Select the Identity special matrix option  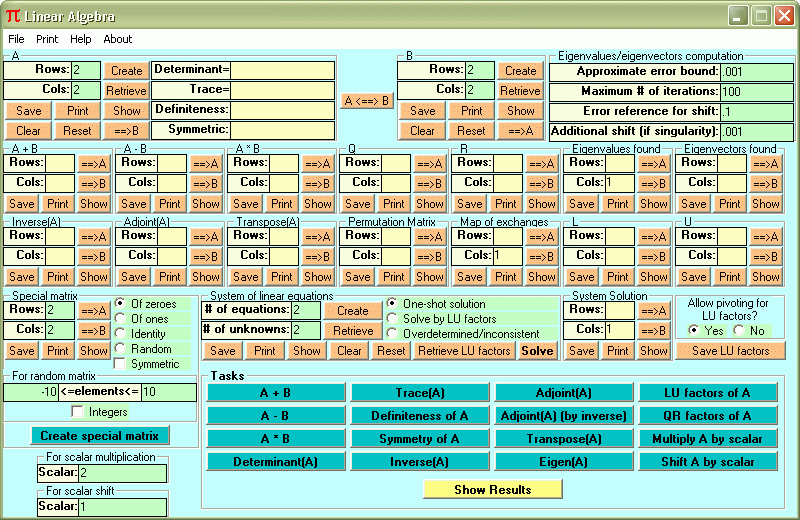tap(120, 334)
